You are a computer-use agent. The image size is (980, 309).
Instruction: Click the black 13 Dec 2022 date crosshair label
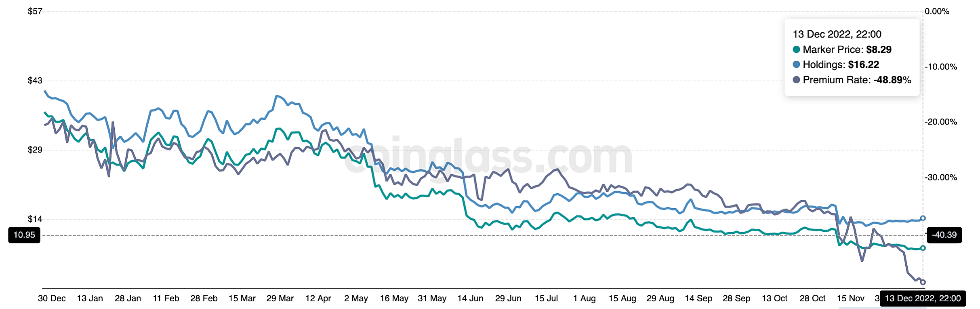click(923, 298)
